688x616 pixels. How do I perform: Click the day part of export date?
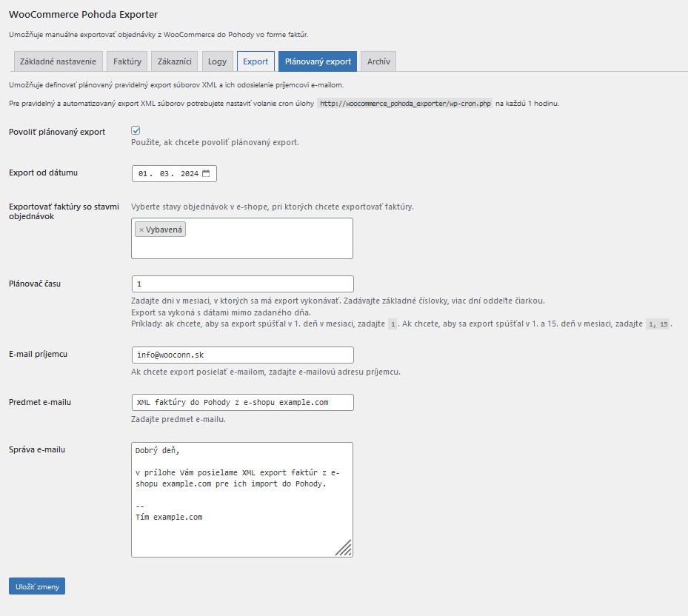143,174
